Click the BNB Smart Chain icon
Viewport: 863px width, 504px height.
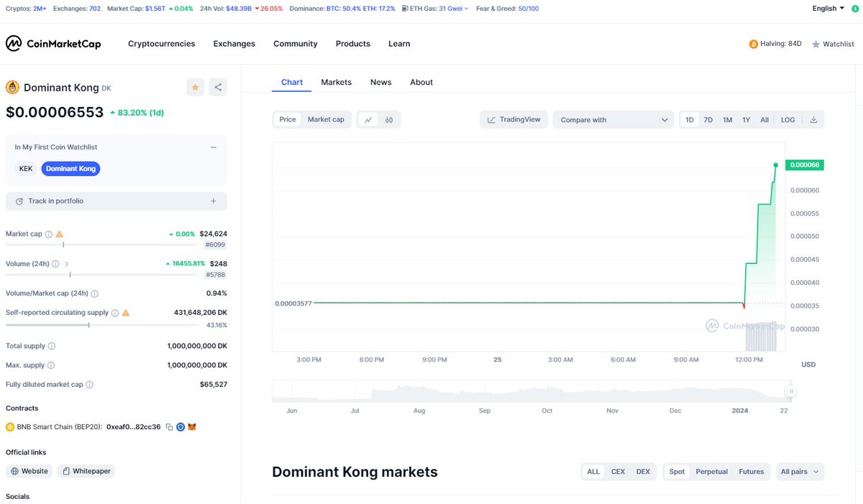10,427
